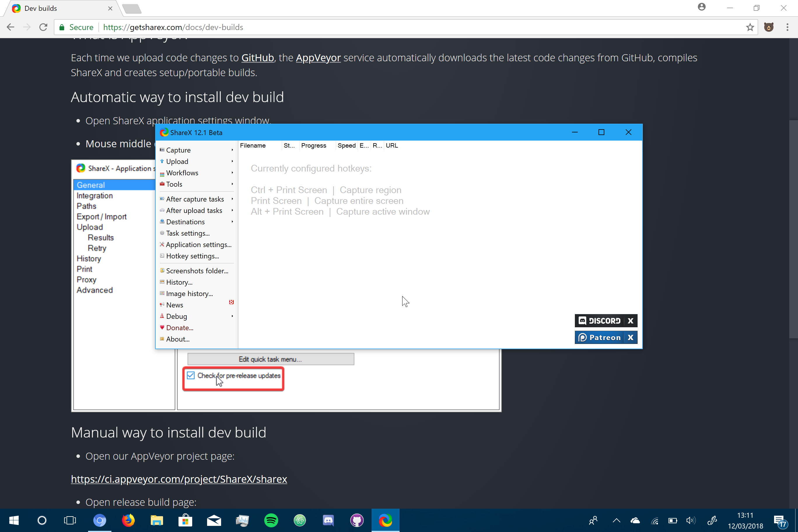Expand the Tools submenu arrow
The width and height of the screenshot is (798, 532).
click(x=232, y=184)
